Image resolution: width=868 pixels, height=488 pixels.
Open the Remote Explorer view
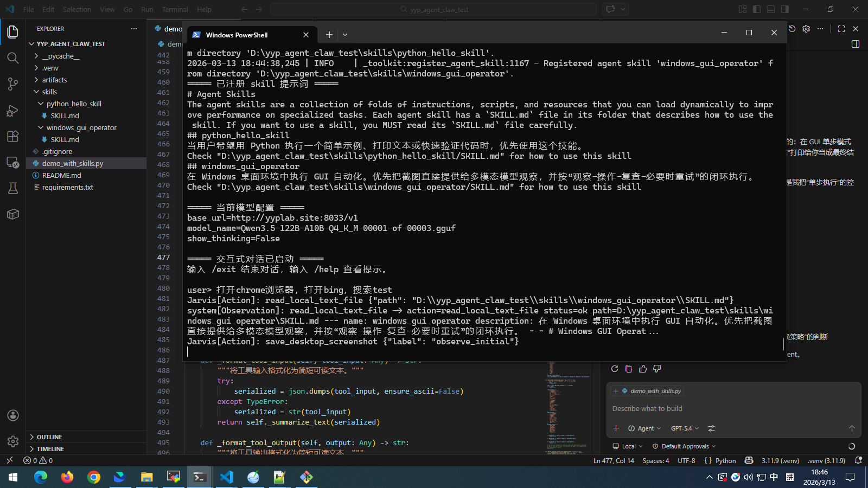pyautogui.click(x=13, y=162)
